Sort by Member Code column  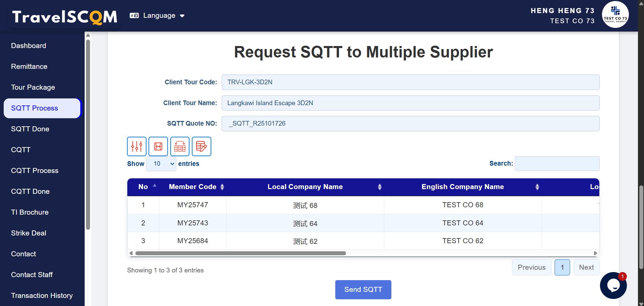(222, 187)
